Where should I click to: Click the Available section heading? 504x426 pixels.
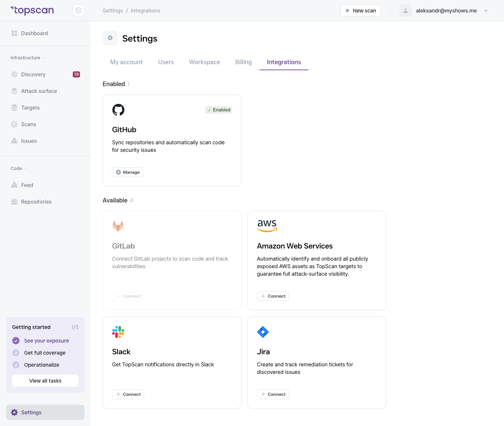115,200
